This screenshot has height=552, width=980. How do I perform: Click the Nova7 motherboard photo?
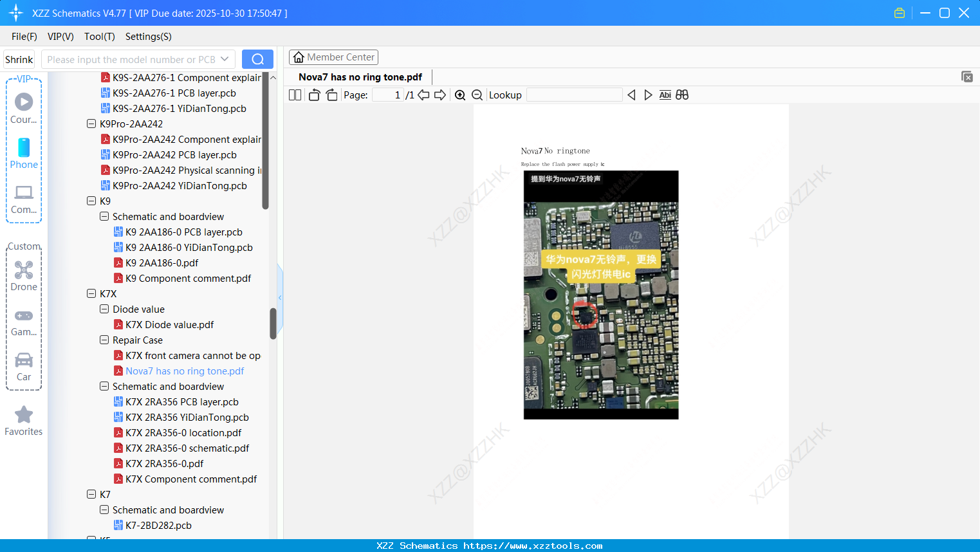point(601,295)
